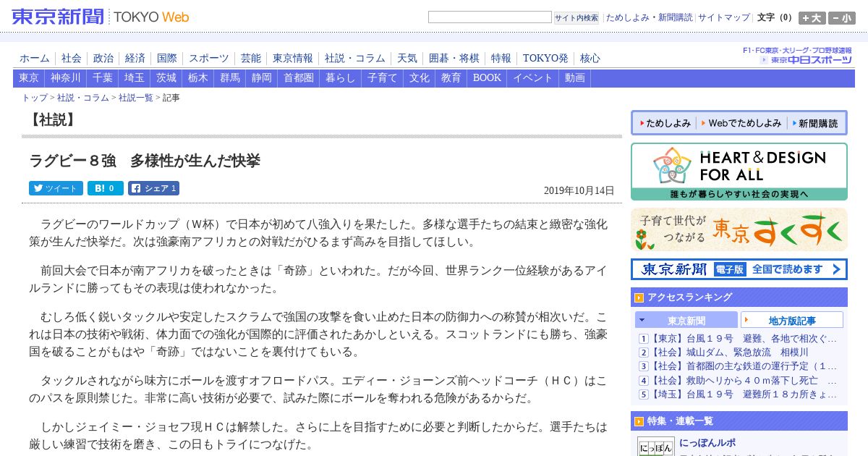This screenshot has width=868, height=456.
Task: Open the TOKYO発 section
Action: tap(545, 58)
